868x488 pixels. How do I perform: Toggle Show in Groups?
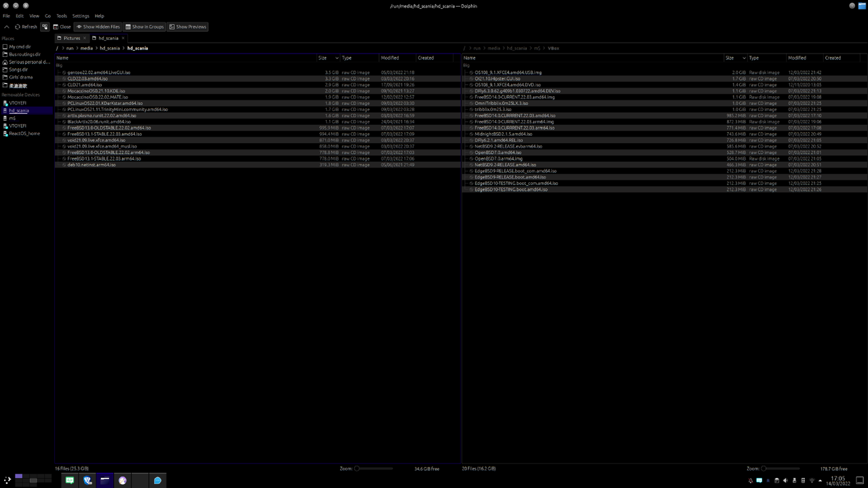tap(144, 27)
